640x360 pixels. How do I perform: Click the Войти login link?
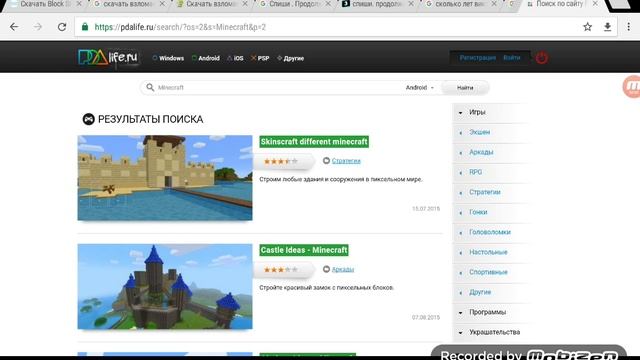(x=512, y=58)
